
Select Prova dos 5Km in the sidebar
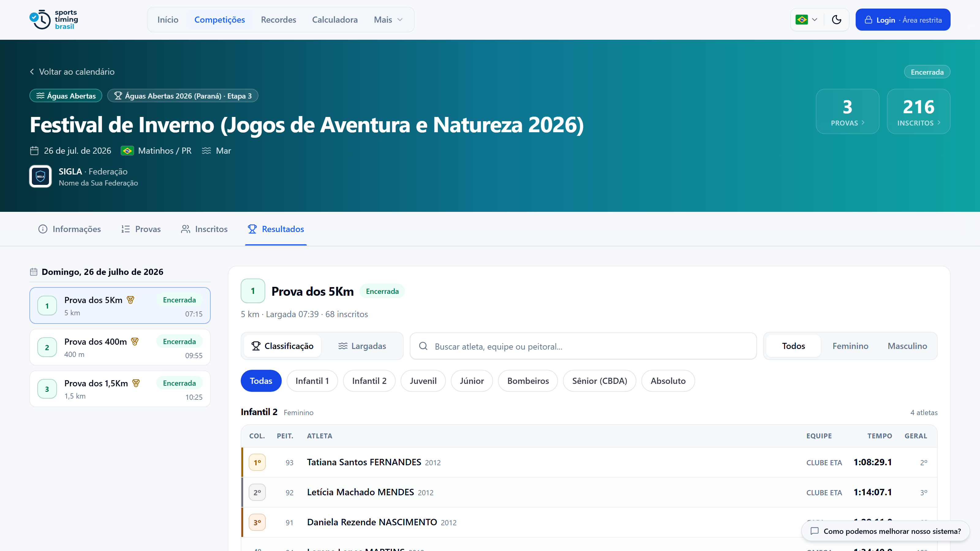(120, 306)
